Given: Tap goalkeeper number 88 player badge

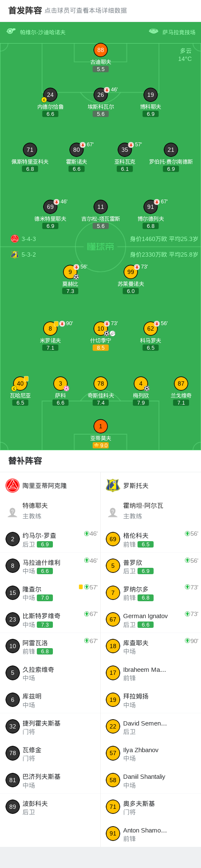Looking at the screenshot, I should click(101, 50).
